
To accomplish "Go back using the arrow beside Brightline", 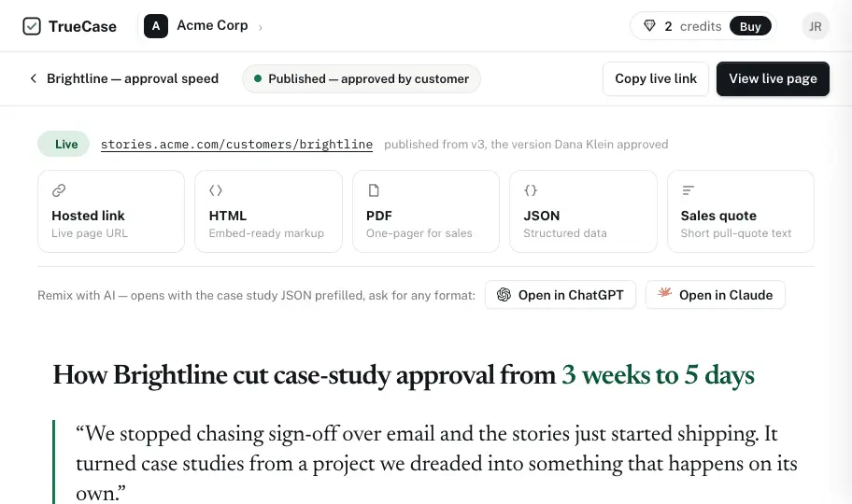I will (33, 78).
